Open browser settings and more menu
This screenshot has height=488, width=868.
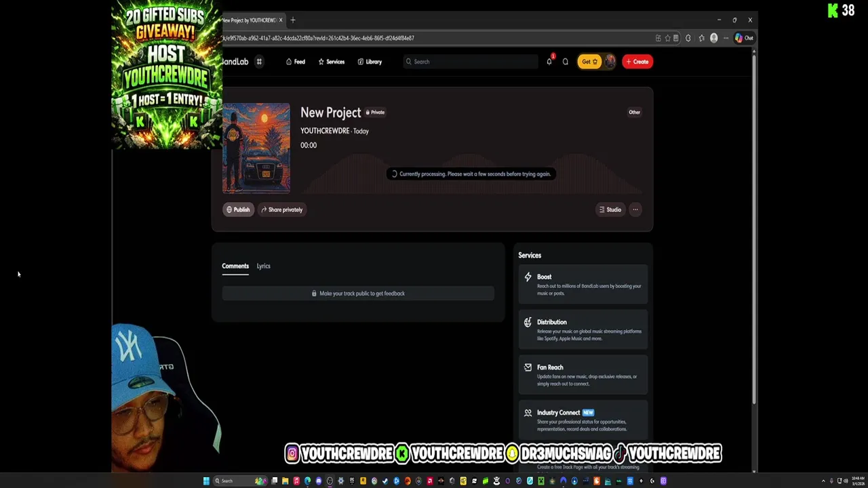tap(726, 38)
